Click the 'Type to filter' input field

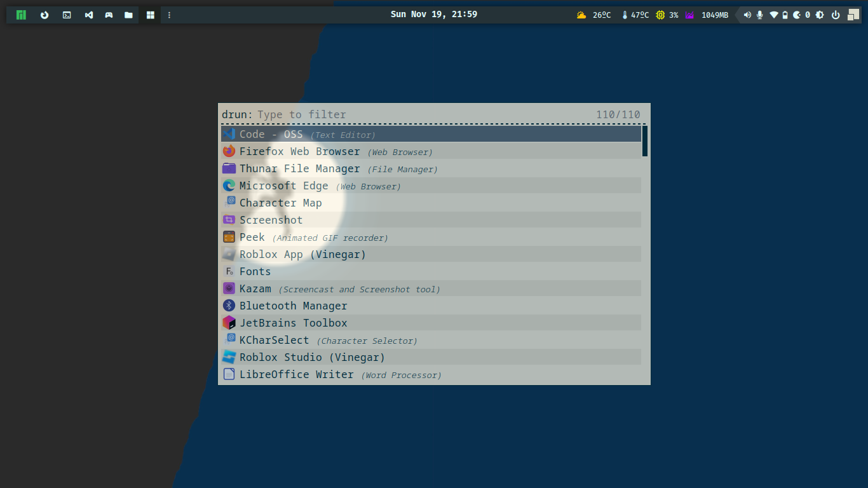419,114
